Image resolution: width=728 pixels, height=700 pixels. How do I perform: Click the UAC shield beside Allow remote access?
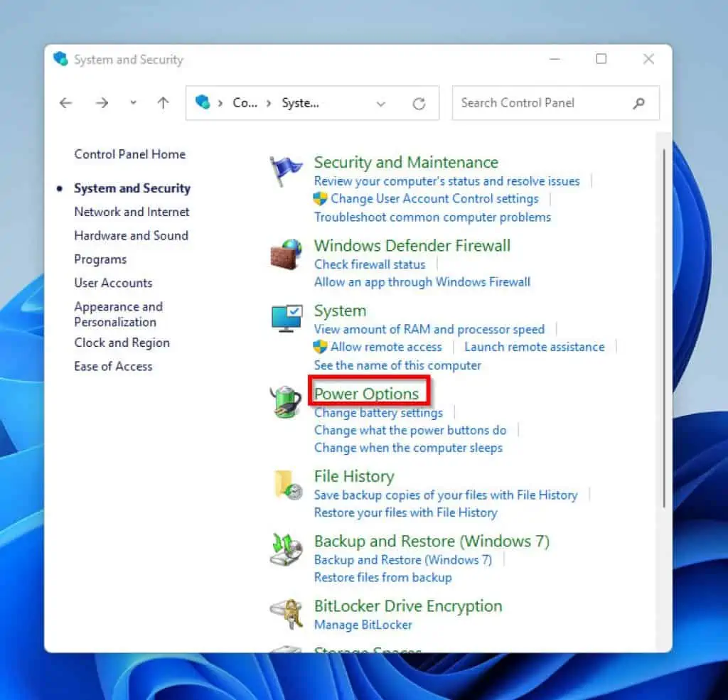coord(318,347)
